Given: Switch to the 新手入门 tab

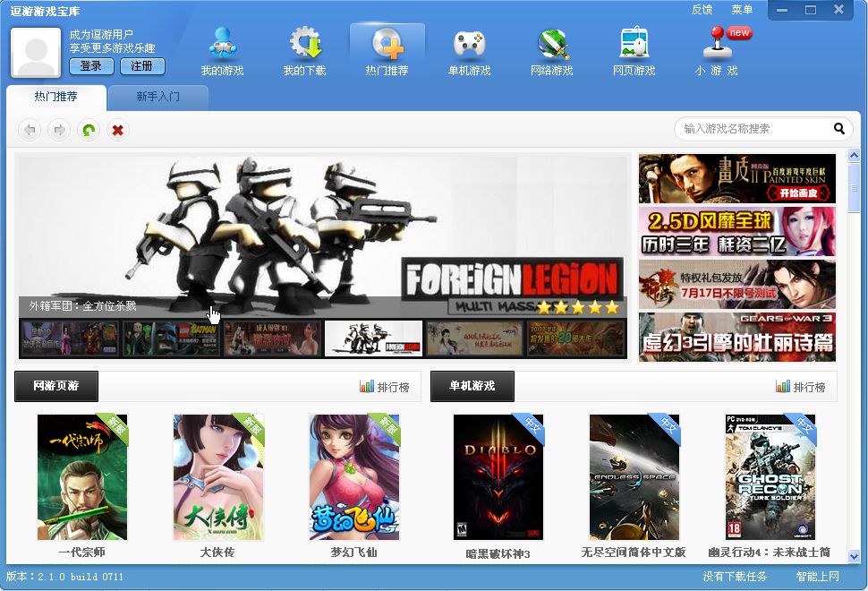Looking at the screenshot, I should click(158, 97).
